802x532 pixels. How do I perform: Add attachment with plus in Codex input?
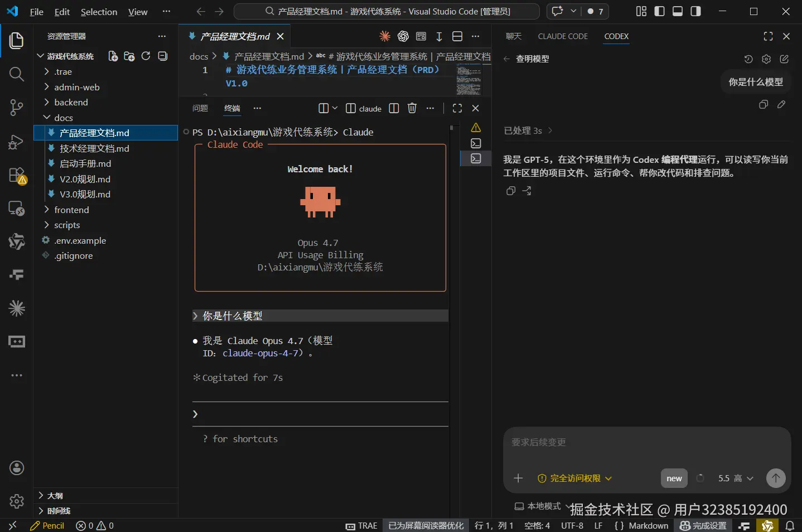(518, 478)
